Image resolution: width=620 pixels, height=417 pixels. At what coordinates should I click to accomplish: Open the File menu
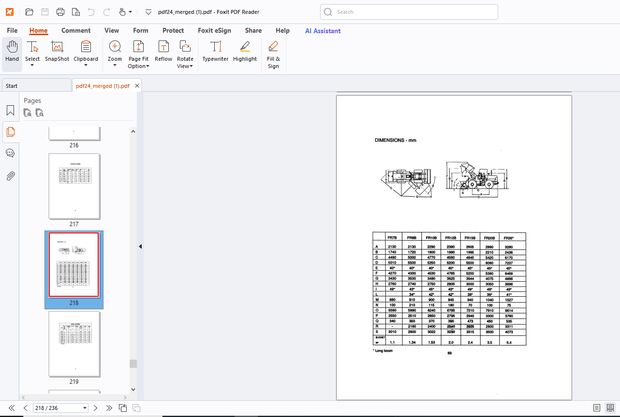[12, 30]
